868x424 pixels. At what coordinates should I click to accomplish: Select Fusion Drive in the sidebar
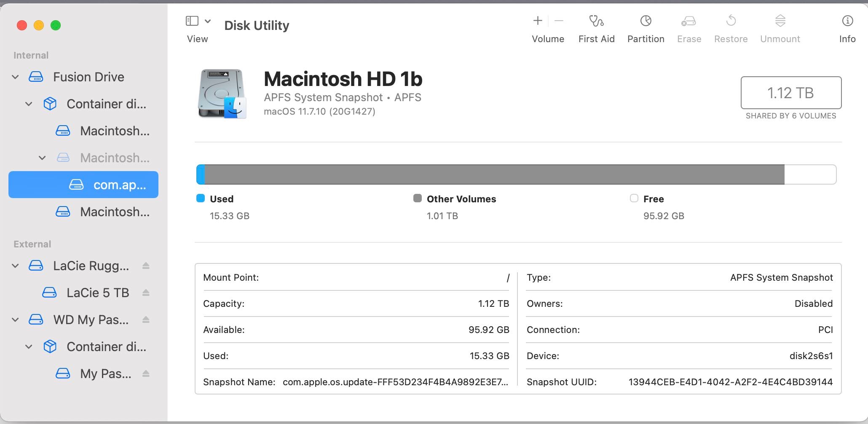pos(83,77)
